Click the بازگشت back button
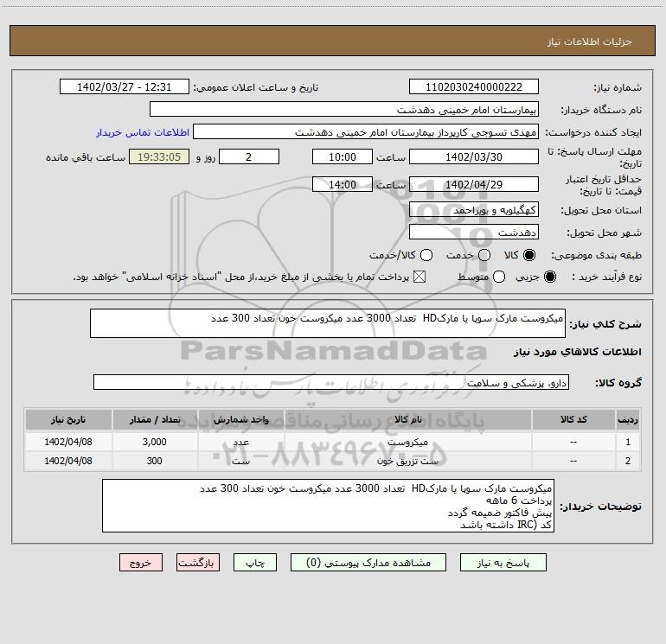Image resolution: width=666 pixels, height=644 pixels. (198, 563)
